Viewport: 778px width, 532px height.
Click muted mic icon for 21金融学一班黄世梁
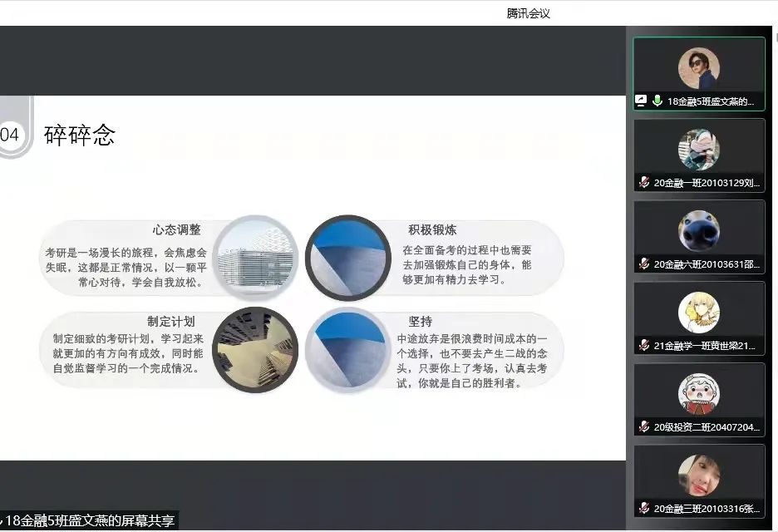tap(643, 345)
